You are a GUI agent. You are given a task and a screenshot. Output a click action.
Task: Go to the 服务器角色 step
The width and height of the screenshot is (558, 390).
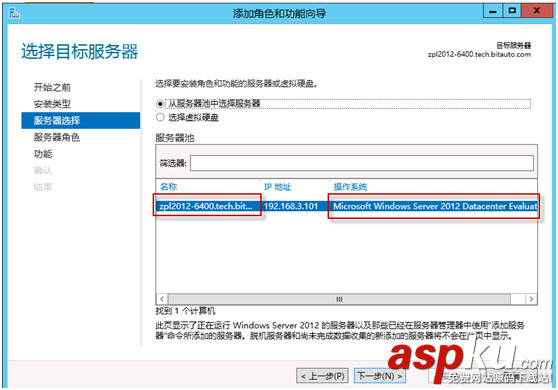[57, 137]
